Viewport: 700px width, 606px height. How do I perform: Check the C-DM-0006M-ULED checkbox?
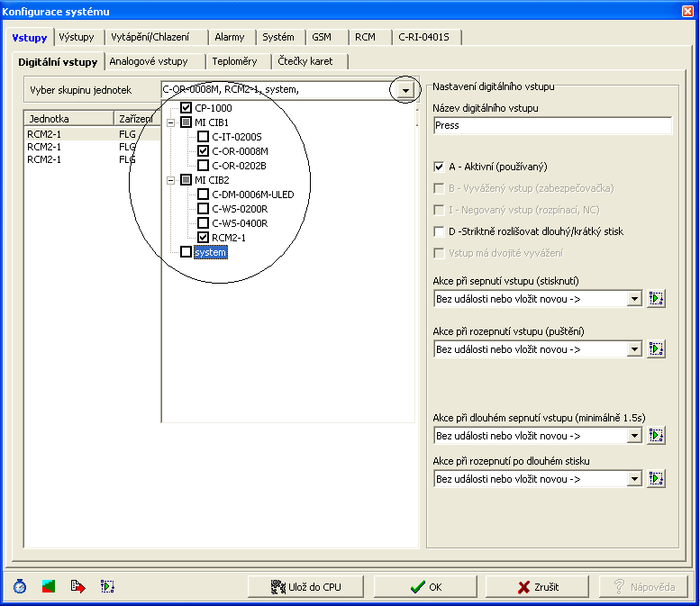[203, 194]
